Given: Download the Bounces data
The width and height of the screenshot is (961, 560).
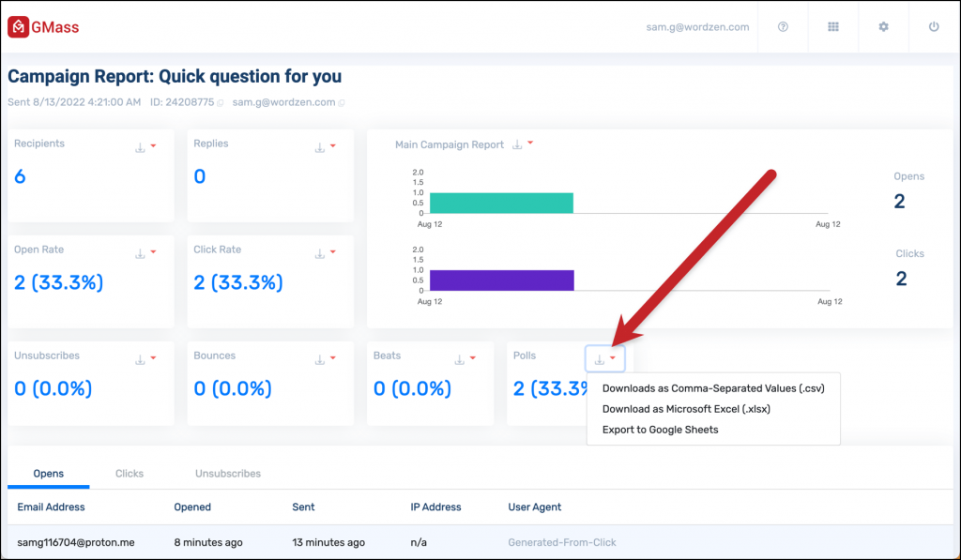Looking at the screenshot, I should (322, 358).
